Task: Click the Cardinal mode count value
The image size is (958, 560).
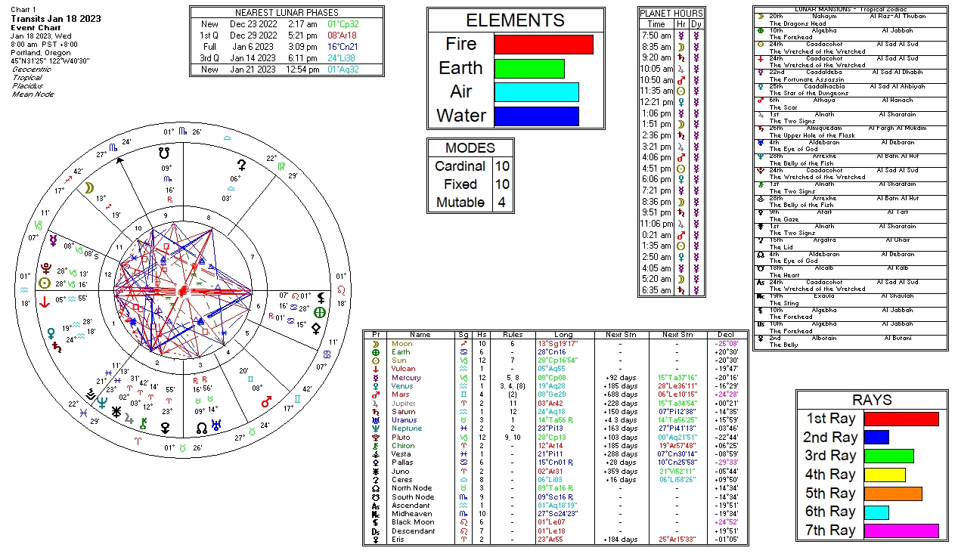Action: click(x=502, y=166)
